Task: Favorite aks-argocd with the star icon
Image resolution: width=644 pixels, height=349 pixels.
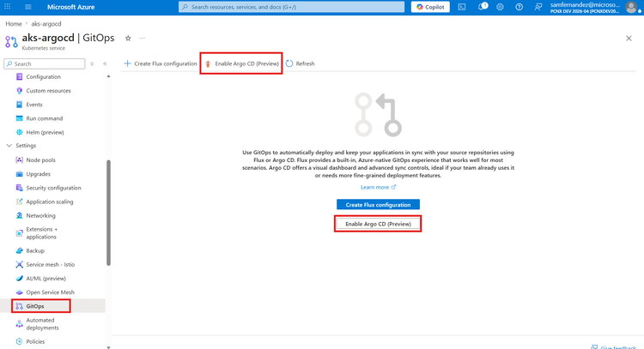Action: click(128, 38)
